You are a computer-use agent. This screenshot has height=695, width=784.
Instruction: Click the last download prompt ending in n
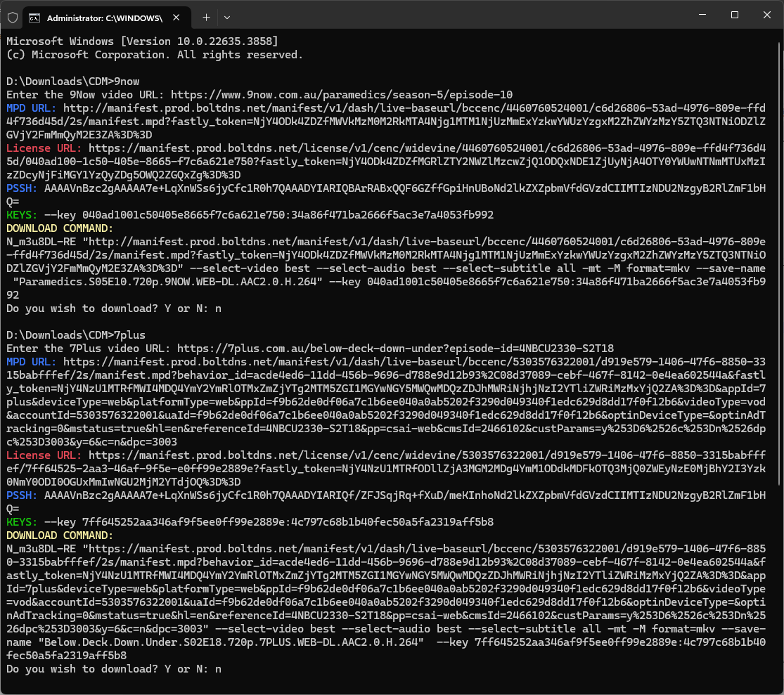coord(113,669)
